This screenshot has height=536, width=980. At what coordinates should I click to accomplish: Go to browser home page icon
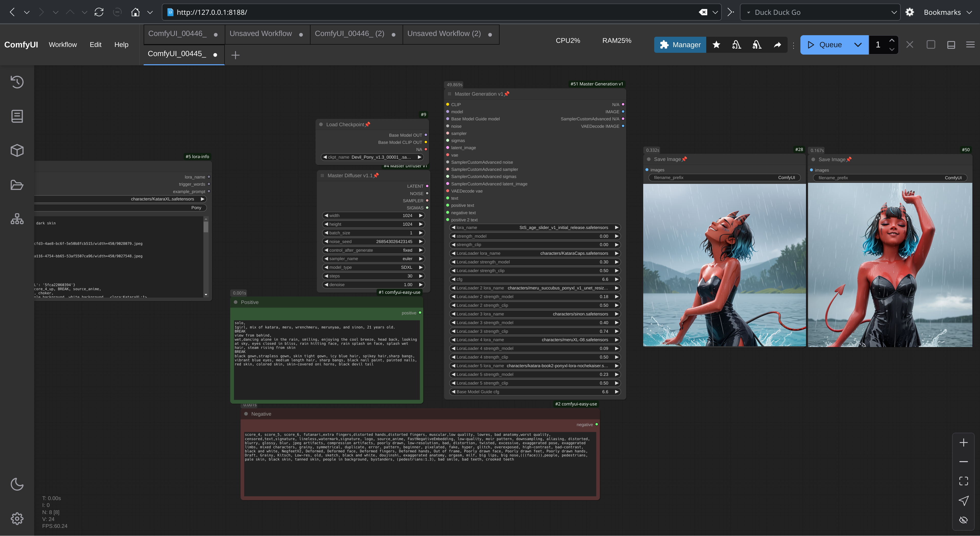[135, 12]
